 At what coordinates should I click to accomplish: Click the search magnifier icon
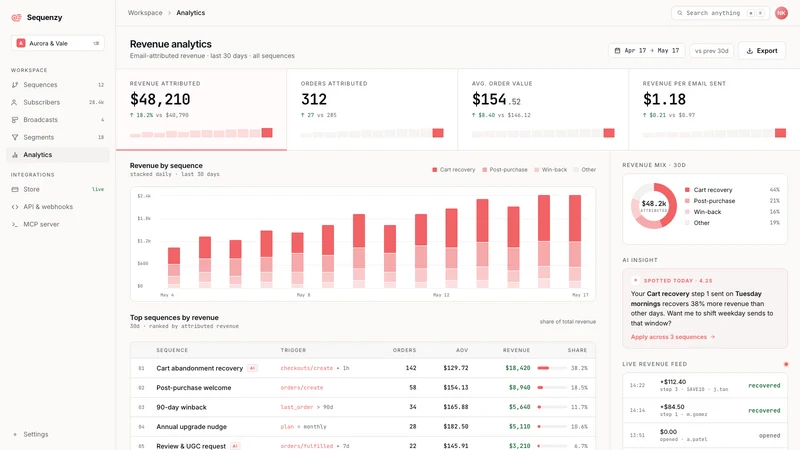point(680,13)
